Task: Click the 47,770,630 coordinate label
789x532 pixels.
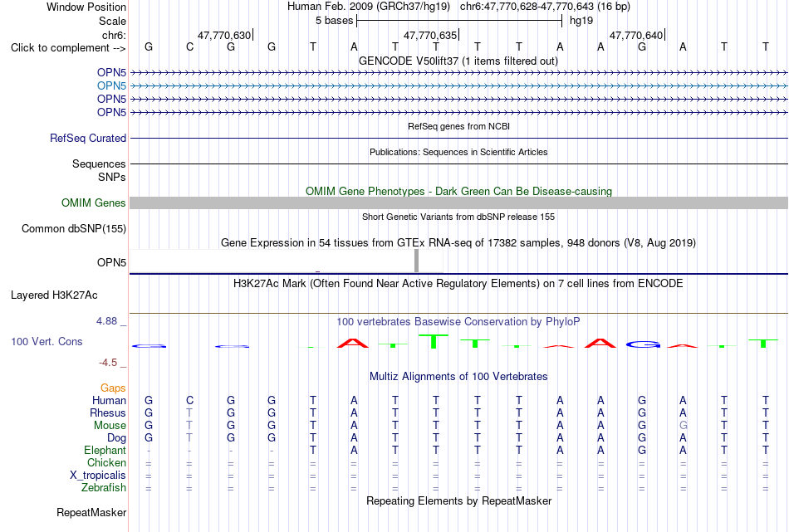Action: pos(224,35)
